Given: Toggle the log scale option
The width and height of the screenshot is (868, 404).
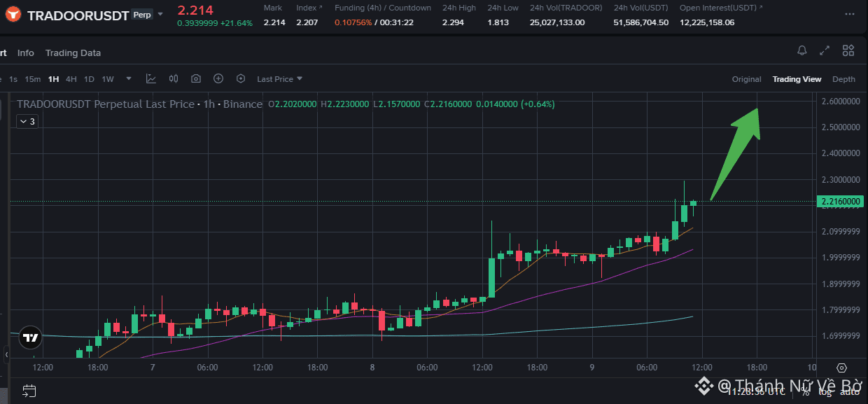Looking at the screenshot, I should [x=824, y=391].
